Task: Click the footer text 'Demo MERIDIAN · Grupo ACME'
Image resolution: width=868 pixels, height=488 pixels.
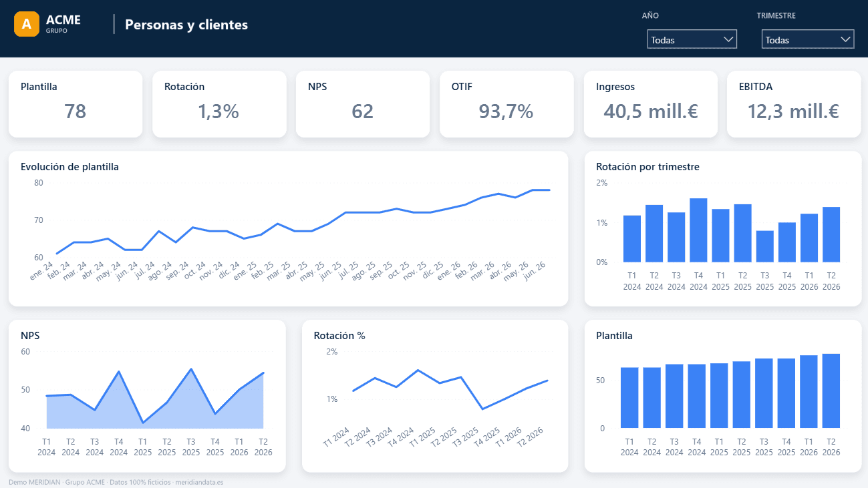Action: pos(57,482)
